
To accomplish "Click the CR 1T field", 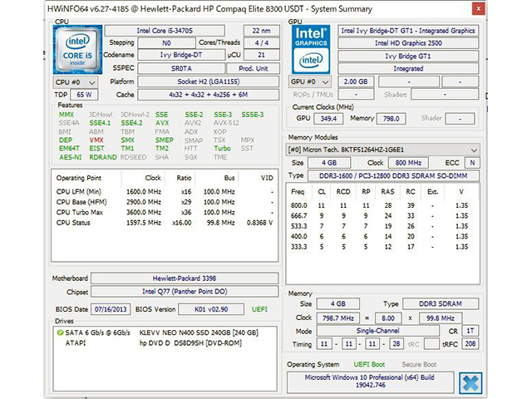I will 470,331.
